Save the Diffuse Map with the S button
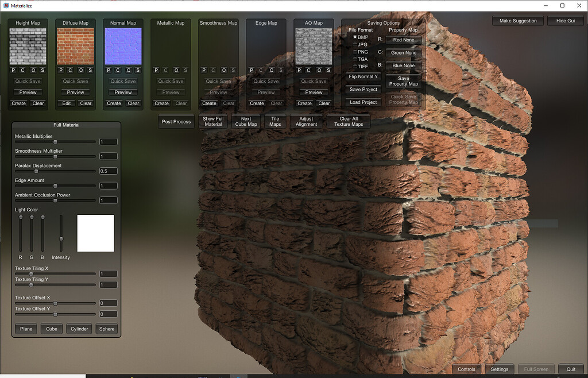588x378 pixels. 90,70
